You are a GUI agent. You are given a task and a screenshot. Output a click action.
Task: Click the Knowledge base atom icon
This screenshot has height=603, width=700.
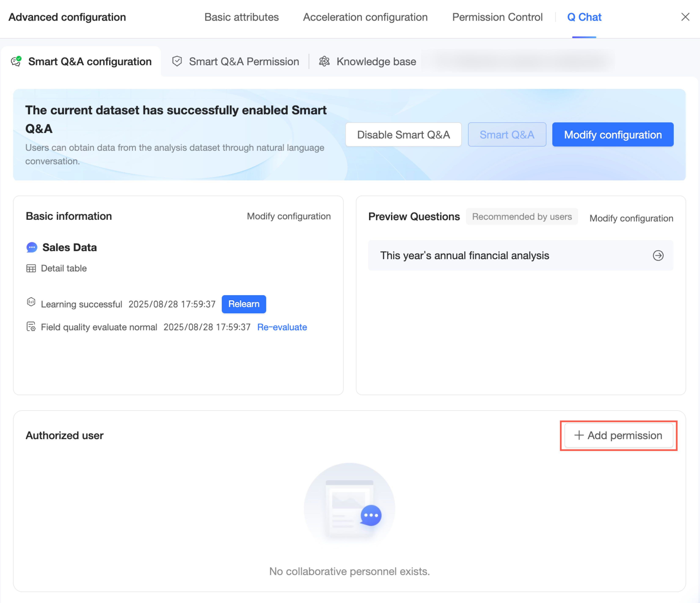pos(324,61)
